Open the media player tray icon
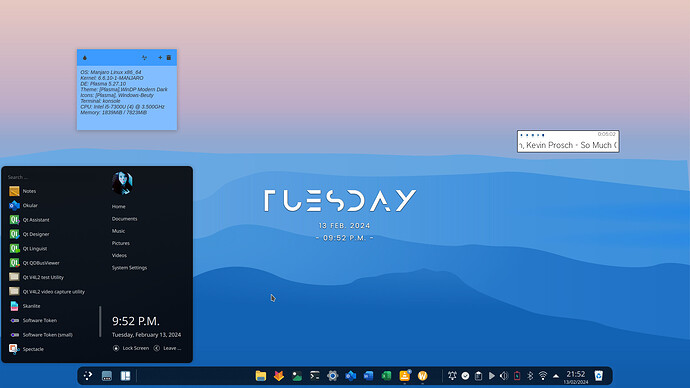690x388 pixels. point(492,376)
